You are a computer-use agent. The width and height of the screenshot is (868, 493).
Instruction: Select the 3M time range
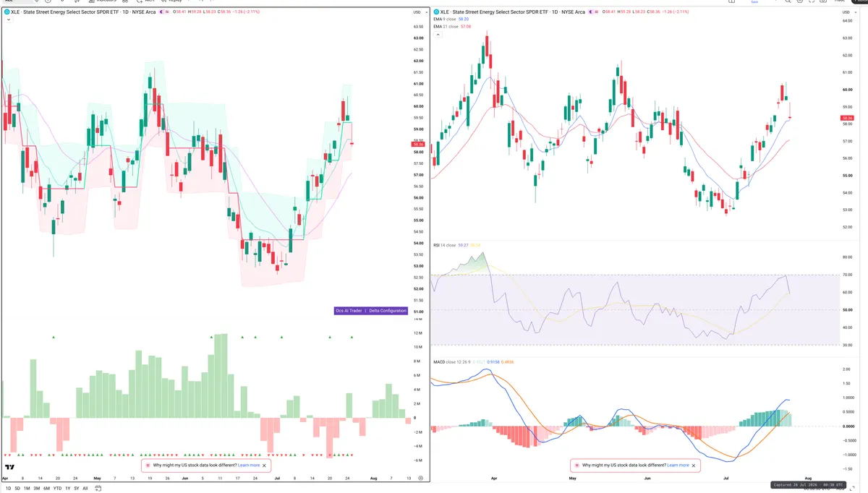[37, 488]
